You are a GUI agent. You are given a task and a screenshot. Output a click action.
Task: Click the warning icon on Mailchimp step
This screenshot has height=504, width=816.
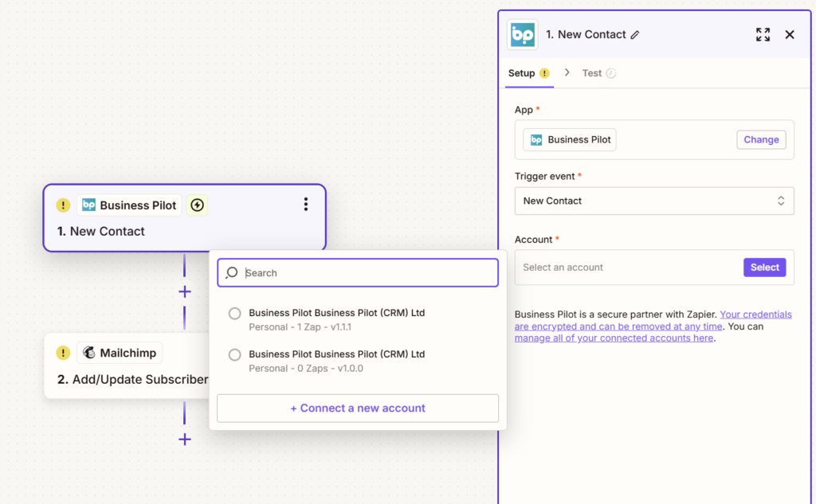pos(63,354)
